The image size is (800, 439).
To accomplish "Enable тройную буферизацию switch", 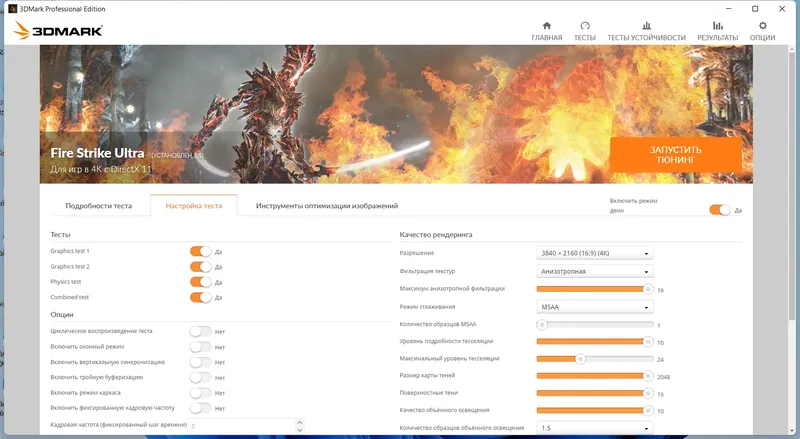I will click(200, 377).
